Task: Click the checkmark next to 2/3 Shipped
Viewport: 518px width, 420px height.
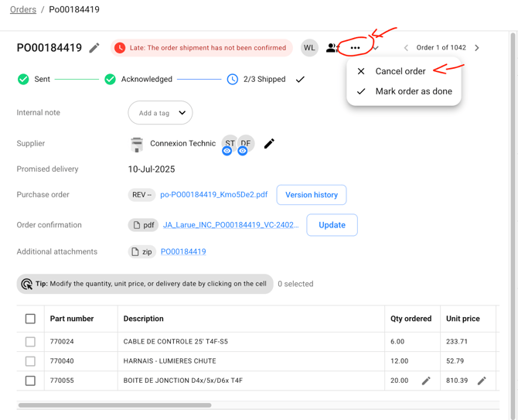Action: coord(300,79)
